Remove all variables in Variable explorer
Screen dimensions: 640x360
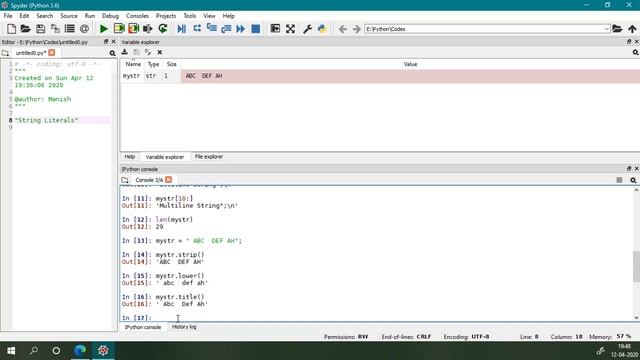tap(160, 52)
